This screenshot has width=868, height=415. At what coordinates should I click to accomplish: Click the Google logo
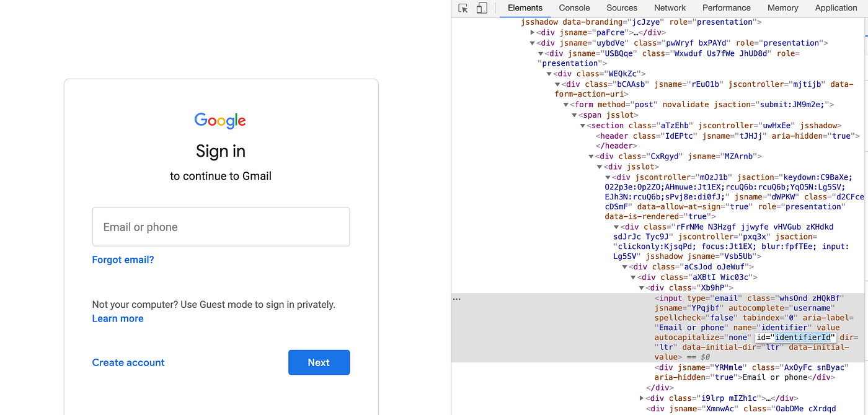click(x=220, y=120)
